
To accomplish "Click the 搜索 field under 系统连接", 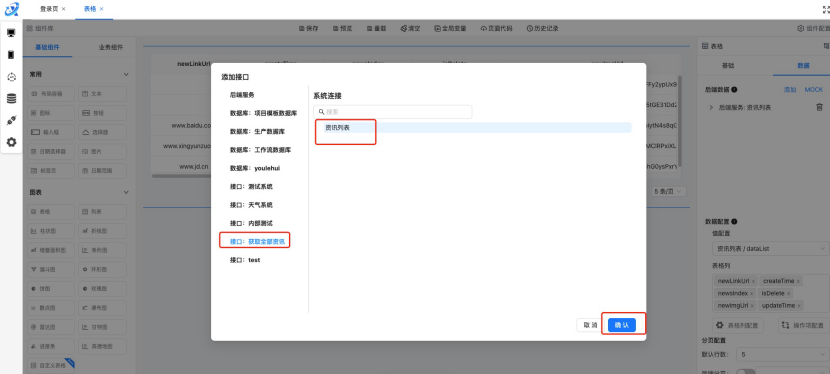I will click(x=392, y=112).
